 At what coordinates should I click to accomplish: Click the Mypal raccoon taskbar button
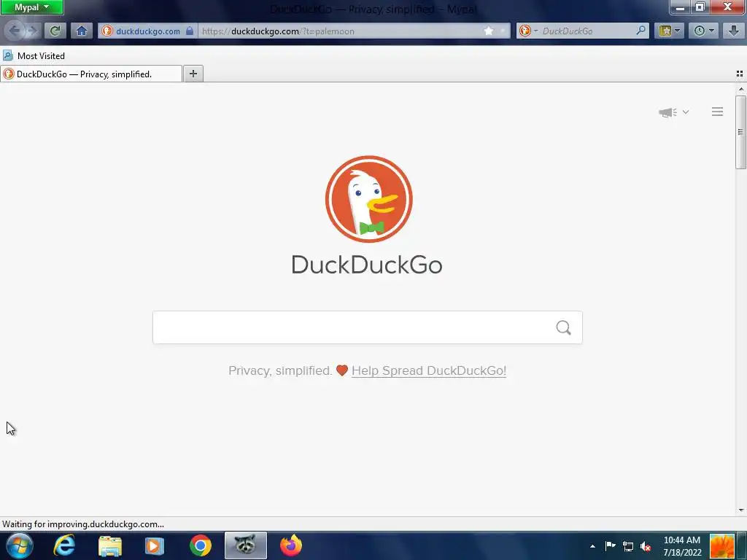click(245, 545)
